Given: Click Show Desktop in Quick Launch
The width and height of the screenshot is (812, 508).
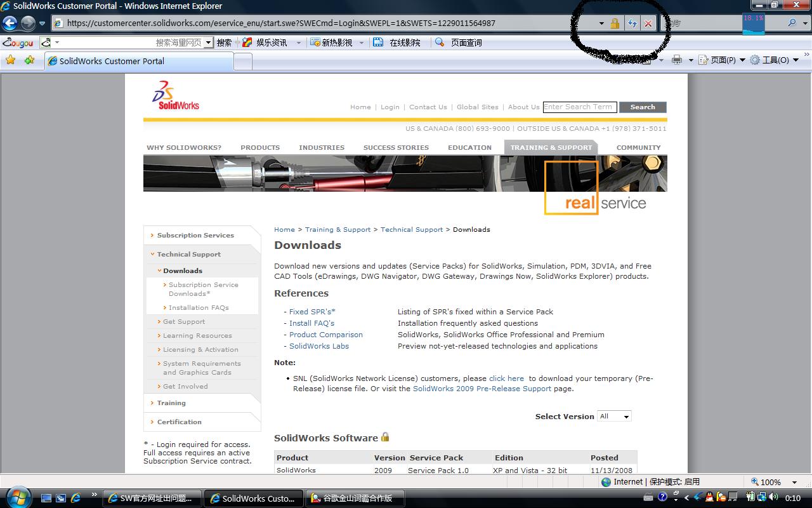Looking at the screenshot, I should 47,498.
